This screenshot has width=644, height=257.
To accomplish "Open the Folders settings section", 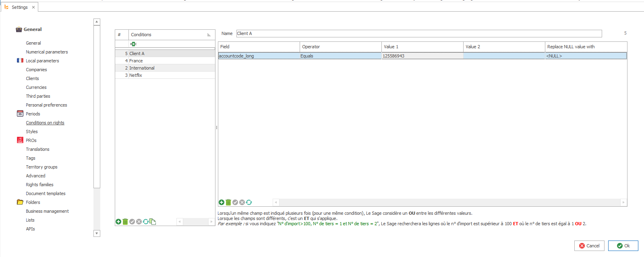I will (33, 202).
